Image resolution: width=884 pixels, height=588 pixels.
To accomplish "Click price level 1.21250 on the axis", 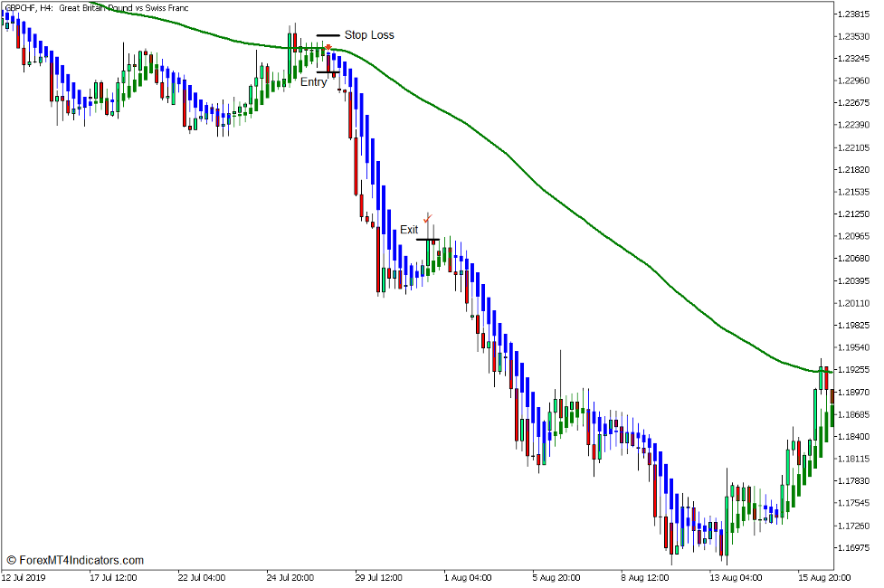I will coord(853,214).
